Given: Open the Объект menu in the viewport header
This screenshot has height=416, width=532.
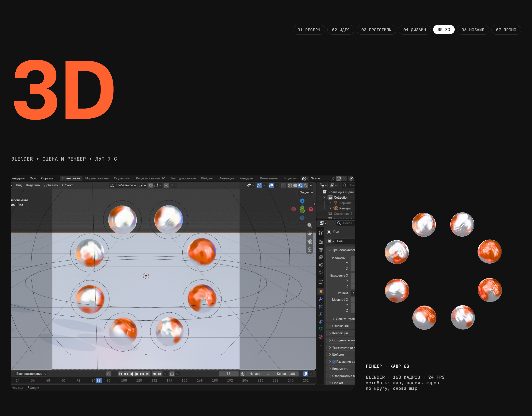Looking at the screenshot, I should 67,185.
